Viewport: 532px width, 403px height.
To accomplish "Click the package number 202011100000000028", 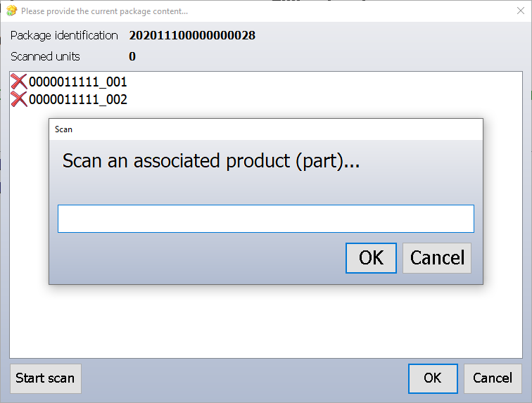I will click(192, 35).
